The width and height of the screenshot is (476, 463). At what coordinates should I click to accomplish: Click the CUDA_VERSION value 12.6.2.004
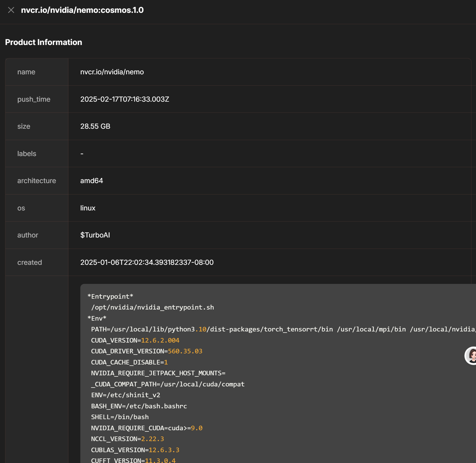160,341
